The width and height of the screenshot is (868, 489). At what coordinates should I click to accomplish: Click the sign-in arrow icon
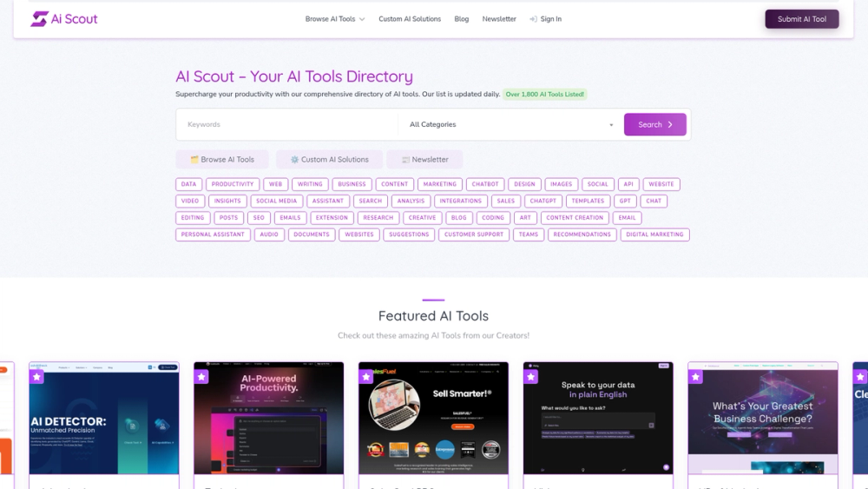click(533, 19)
